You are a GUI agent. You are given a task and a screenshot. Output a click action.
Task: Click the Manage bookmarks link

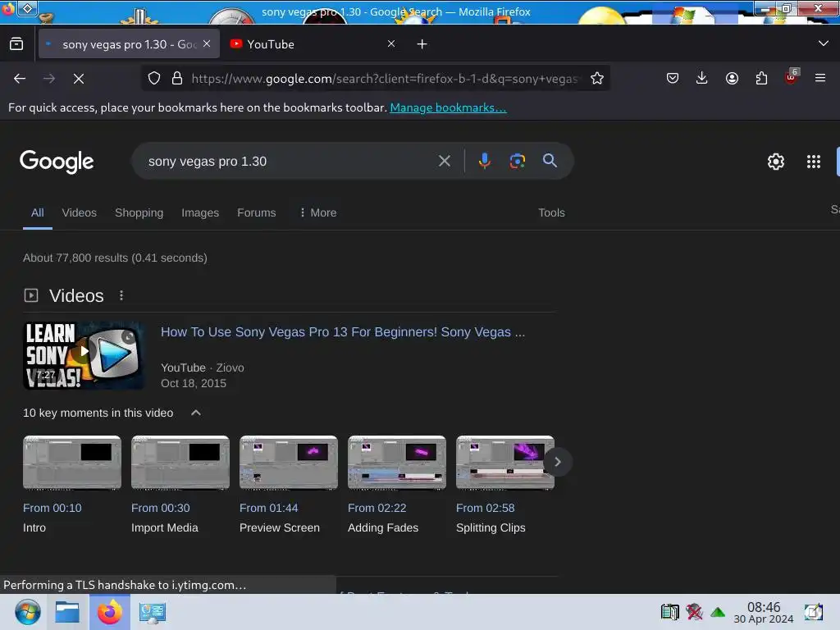[448, 107]
